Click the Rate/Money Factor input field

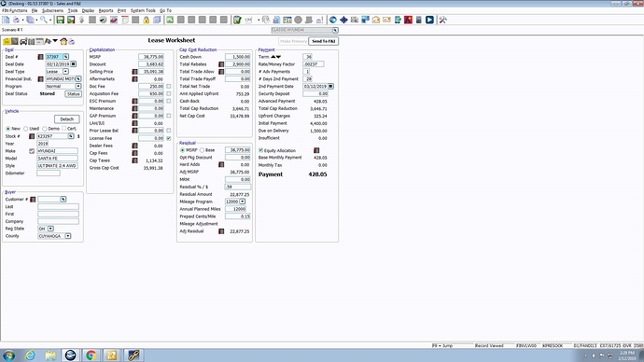coord(314,64)
